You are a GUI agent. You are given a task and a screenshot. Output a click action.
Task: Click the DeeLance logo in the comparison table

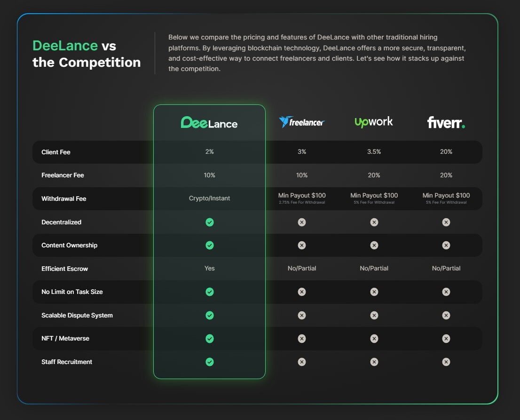[x=209, y=122]
